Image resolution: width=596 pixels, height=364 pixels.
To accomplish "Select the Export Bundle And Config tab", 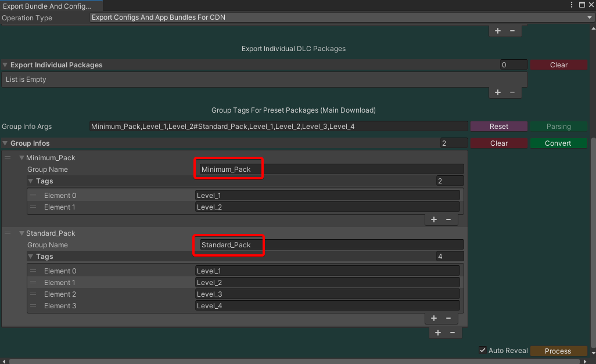I will [47, 6].
